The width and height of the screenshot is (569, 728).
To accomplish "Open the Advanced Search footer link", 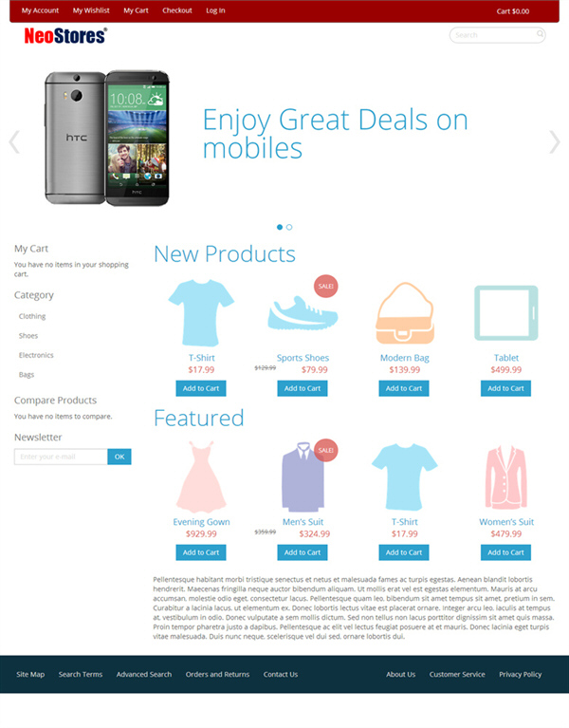I will [144, 674].
